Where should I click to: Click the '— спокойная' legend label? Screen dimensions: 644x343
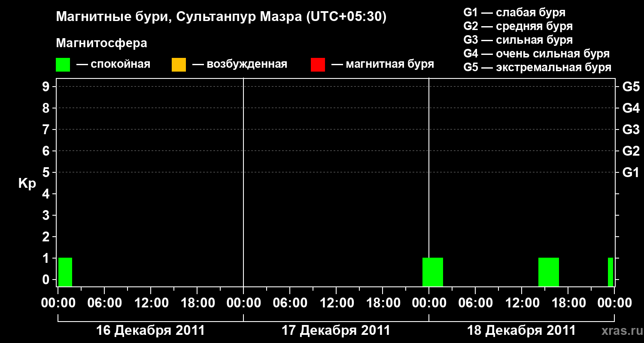(x=113, y=65)
